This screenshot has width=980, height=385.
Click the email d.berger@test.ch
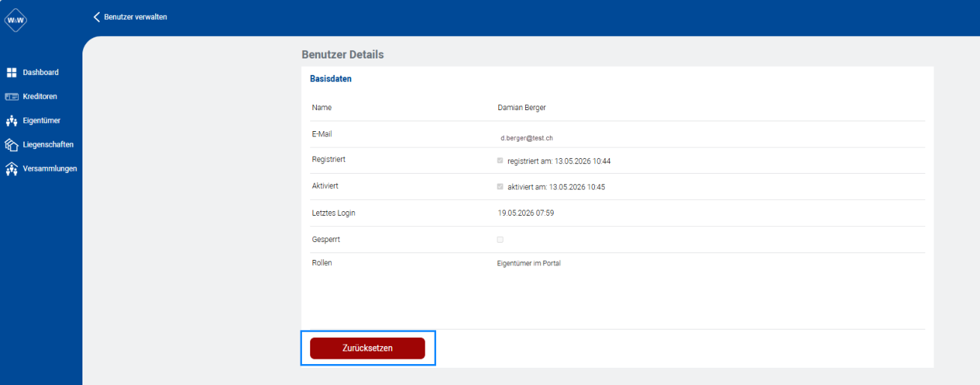click(x=527, y=139)
